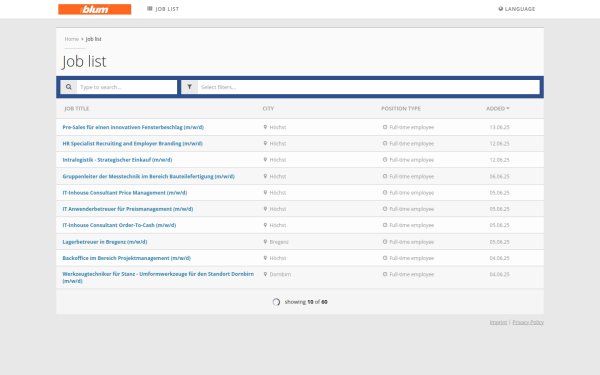Open IT Anwenderbetreuer für Preismanagement job
The height and width of the screenshot is (375, 600).
(128, 209)
